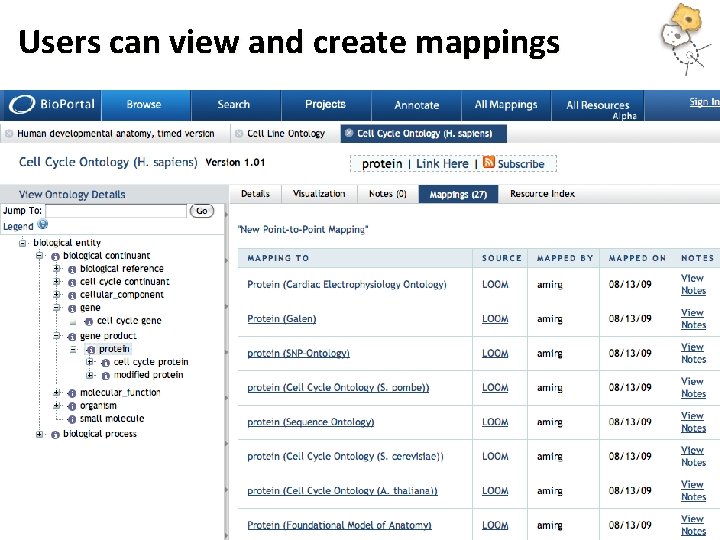The width and height of the screenshot is (720, 540).
Task: Close the Cell Cycle Ontology (H. sapiens) tab icon
Action: coord(349,133)
